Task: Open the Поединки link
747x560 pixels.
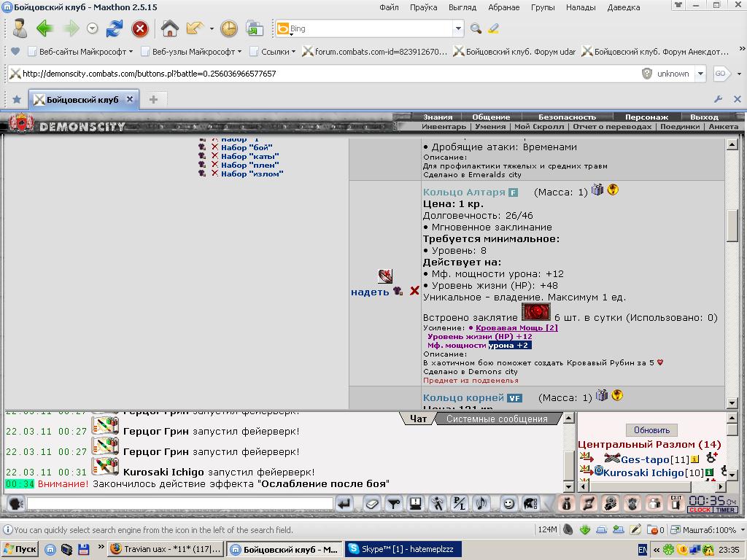Action: point(680,127)
